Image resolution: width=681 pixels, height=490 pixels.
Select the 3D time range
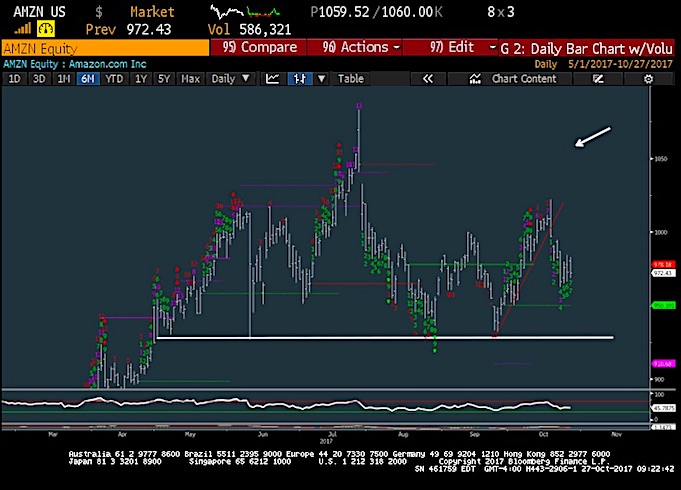point(39,79)
